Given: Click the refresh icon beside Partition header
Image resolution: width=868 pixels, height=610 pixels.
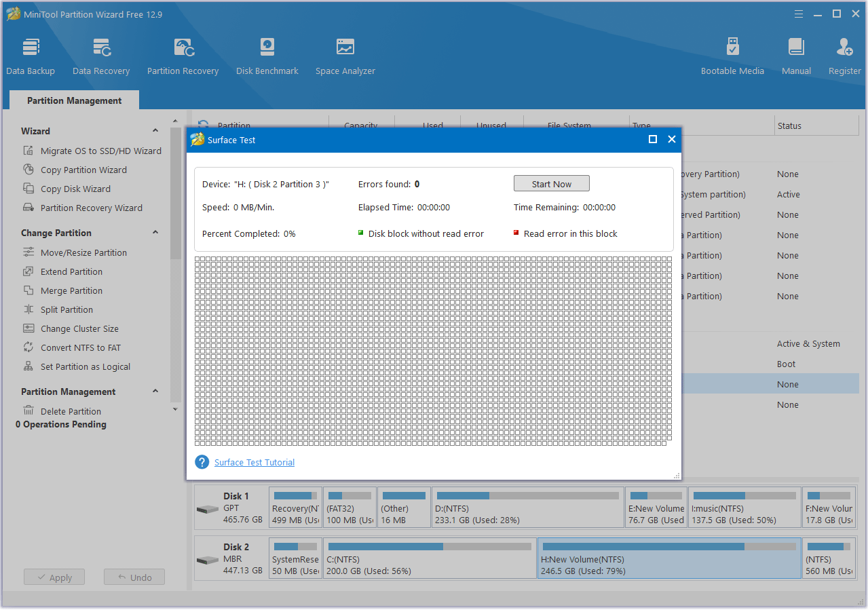Looking at the screenshot, I should tap(203, 125).
